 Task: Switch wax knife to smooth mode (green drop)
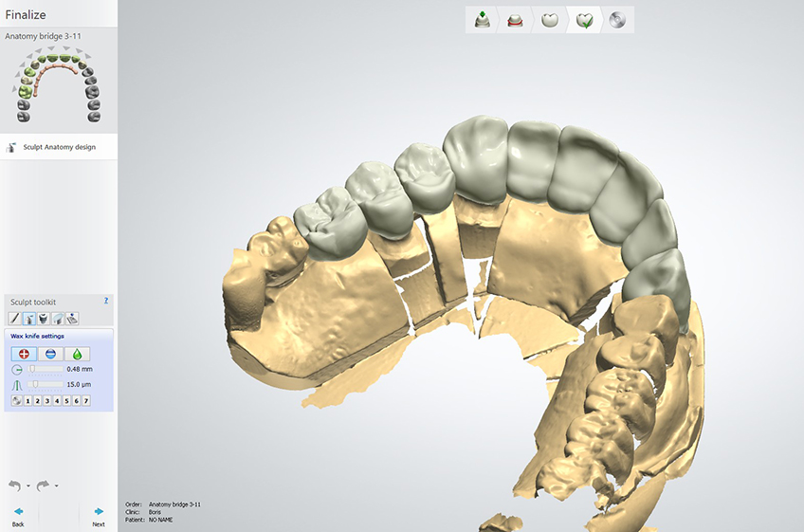click(77, 353)
